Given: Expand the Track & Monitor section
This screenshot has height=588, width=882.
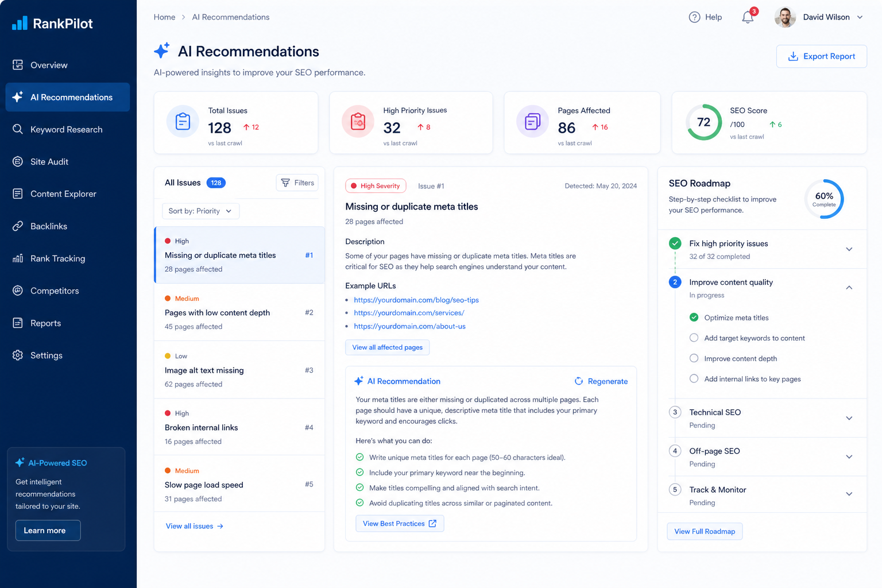Looking at the screenshot, I should pos(849,494).
